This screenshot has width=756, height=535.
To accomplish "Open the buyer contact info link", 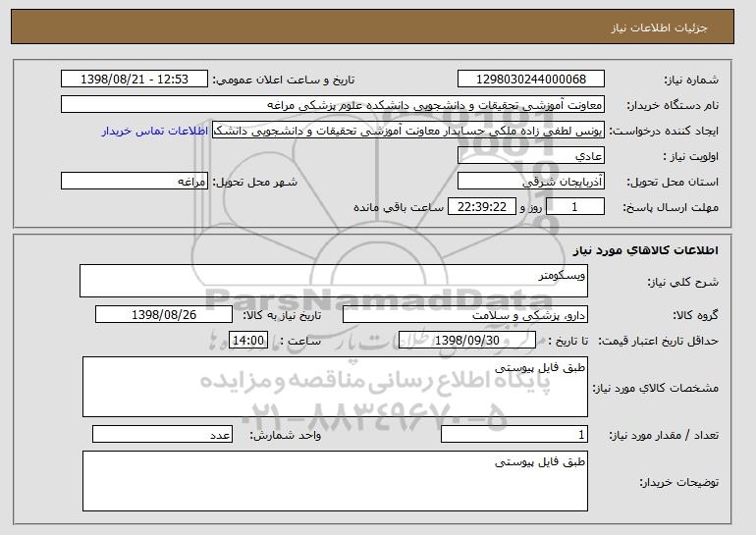I will coord(155,131).
